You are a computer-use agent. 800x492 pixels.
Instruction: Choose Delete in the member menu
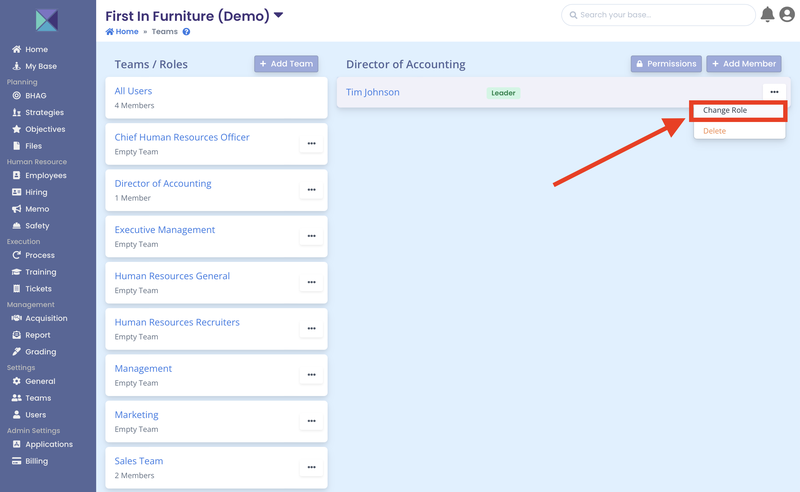point(715,131)
